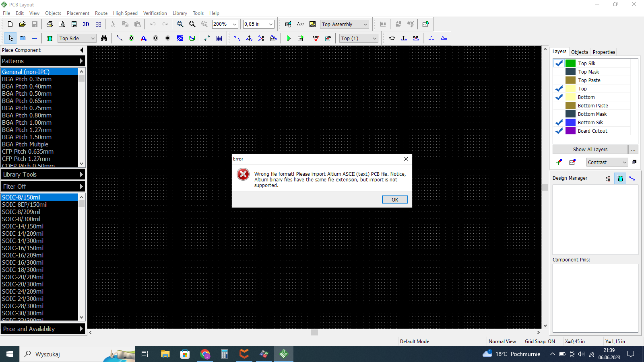Expand the Price and Availability section

(43, 329)
